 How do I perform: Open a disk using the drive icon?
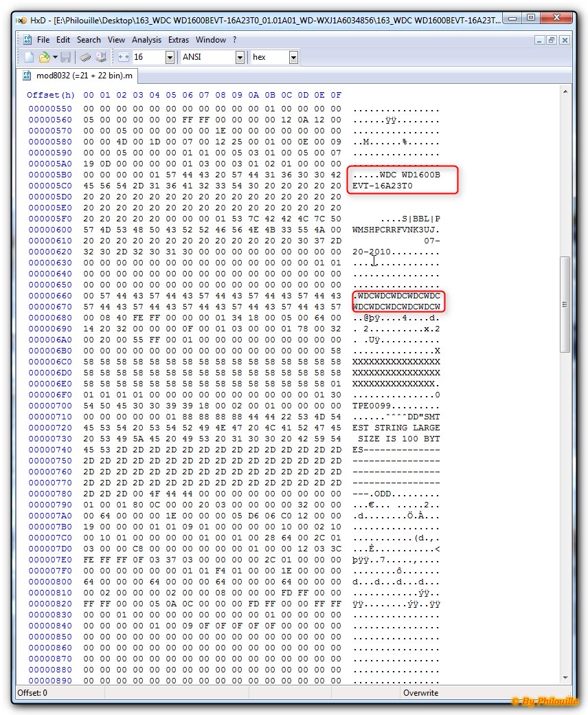[x=101, y=58]
